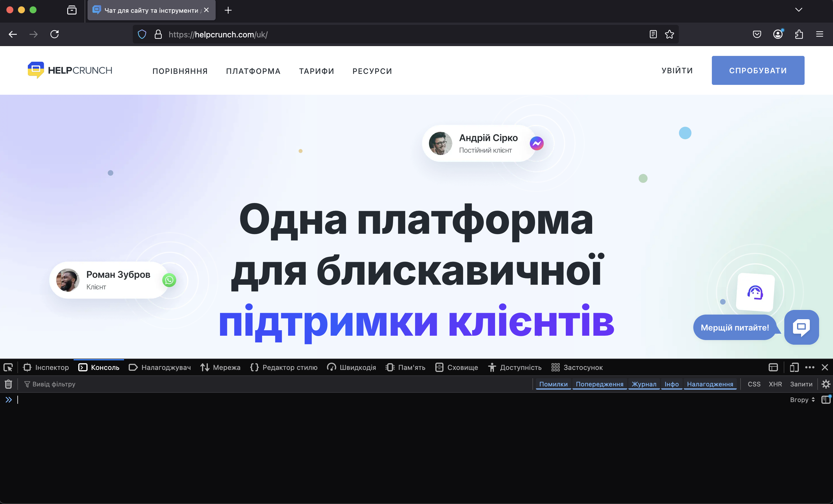Toggle the CSS console filter
The width and height of the screenshot is (833, 504).
(754, 384)
